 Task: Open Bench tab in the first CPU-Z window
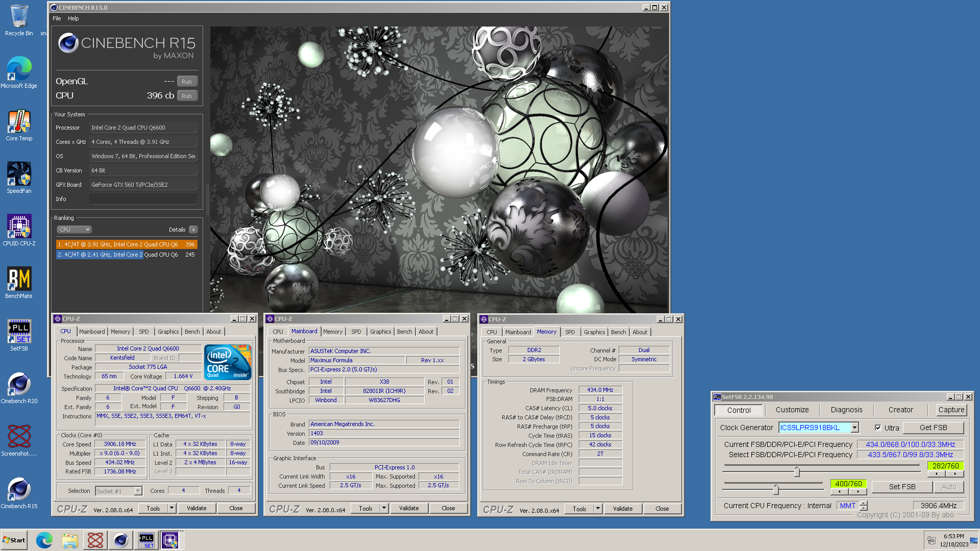pos(192,332)
